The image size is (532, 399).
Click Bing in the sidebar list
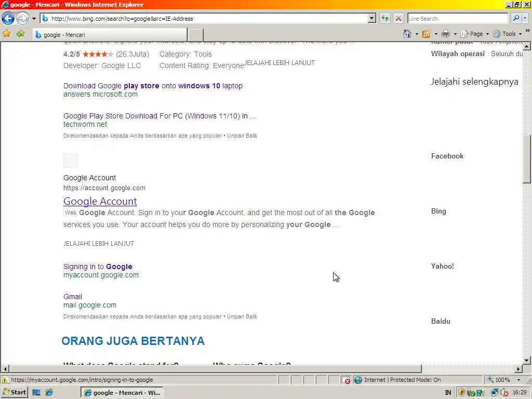point(438,211)
